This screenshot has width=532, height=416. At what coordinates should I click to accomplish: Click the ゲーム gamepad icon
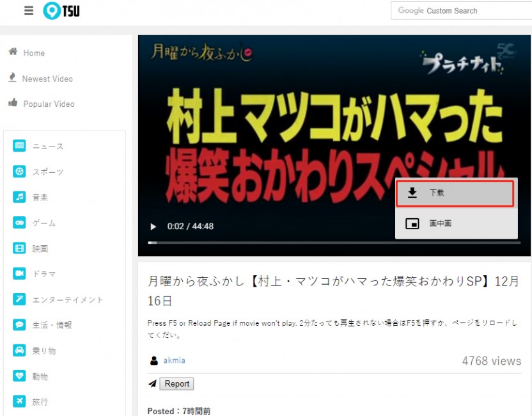(19, 223)
